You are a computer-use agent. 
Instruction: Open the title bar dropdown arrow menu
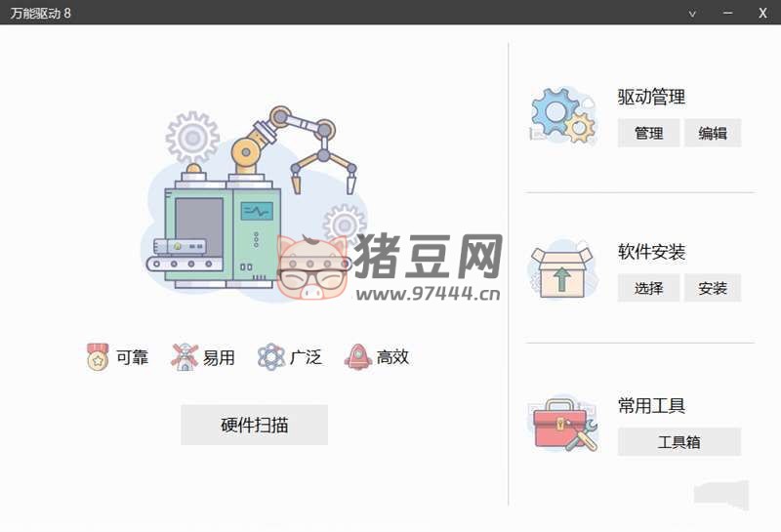pyautogui.click(x=692, y=14)
